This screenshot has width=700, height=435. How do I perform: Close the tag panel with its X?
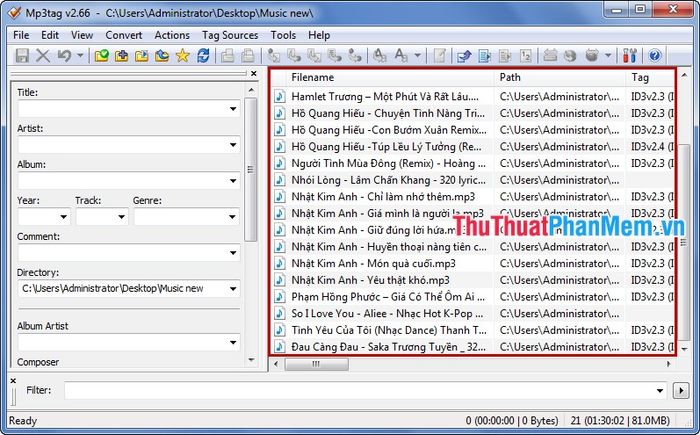(254, 73)
